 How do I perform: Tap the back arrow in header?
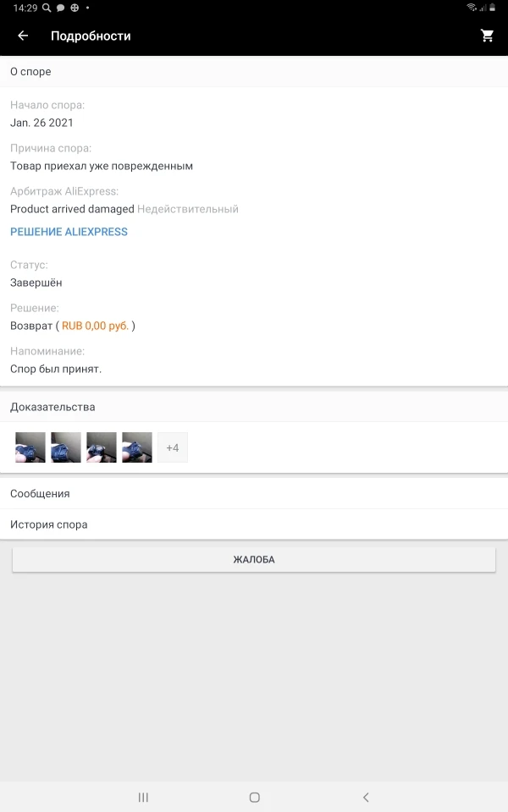click(x=23, y=36)
